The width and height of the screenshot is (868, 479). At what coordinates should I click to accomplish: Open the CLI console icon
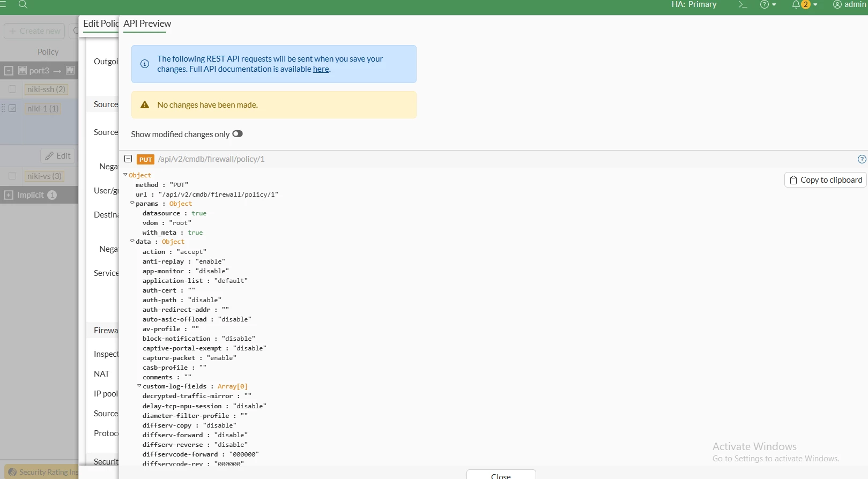(743, 4)
